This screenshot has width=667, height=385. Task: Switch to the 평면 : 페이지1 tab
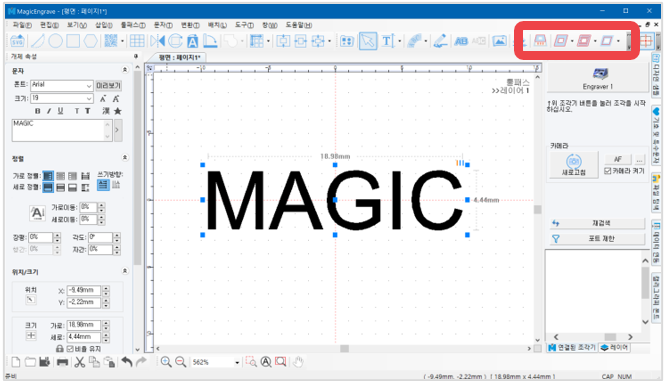pyautogui.click(x=180, y=57)
